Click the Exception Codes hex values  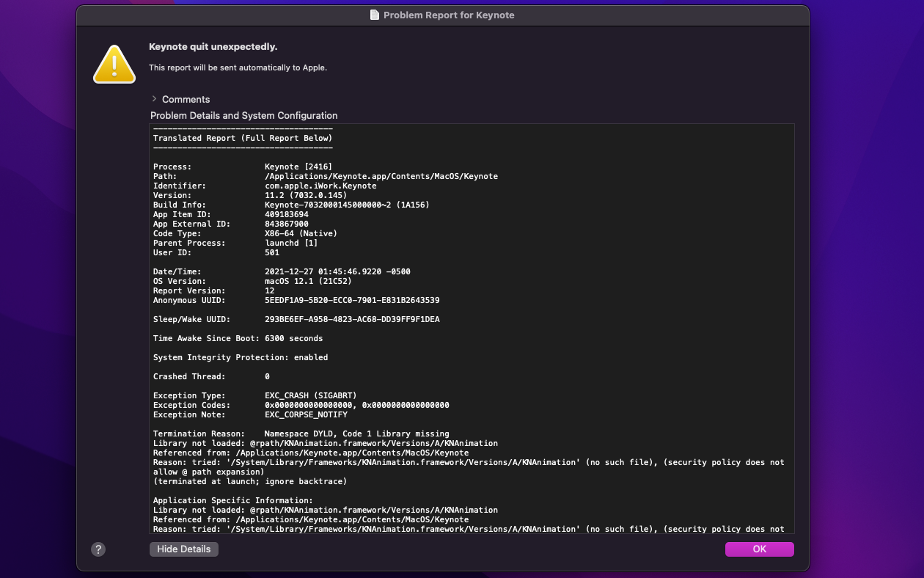pos(357,405)
